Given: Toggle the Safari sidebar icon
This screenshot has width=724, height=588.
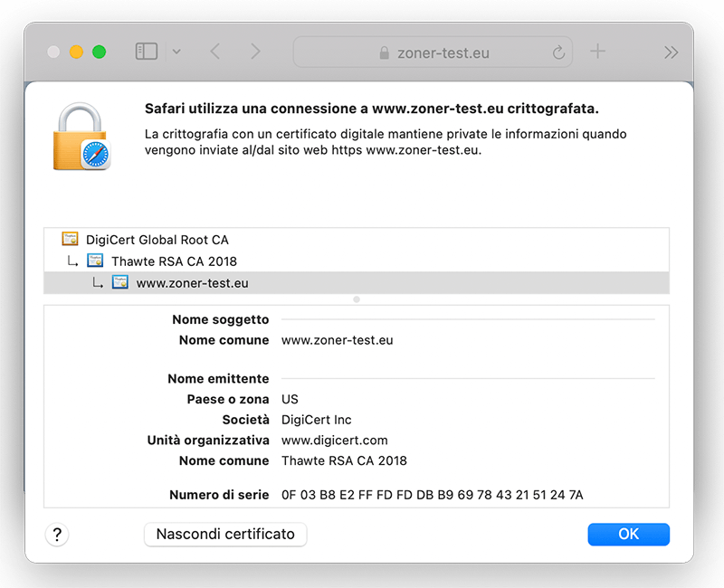Looking at the screenshot, I should [147, 52].
